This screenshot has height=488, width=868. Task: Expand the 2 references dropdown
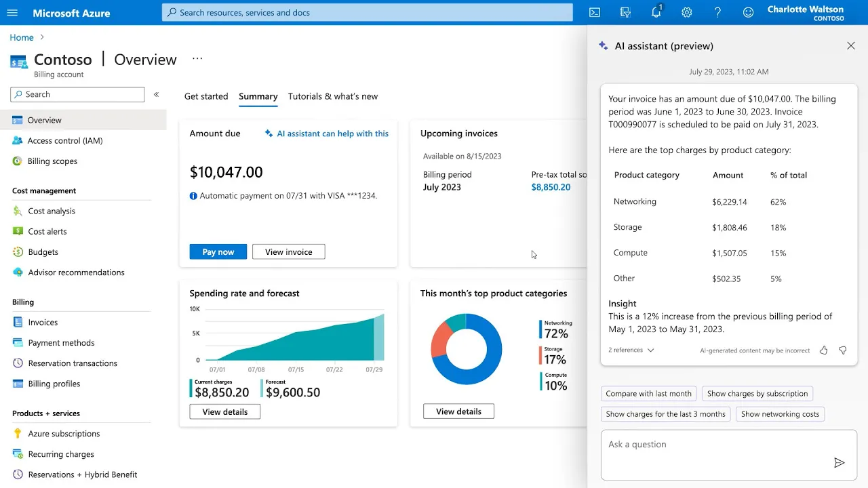[x=631, y=350]
